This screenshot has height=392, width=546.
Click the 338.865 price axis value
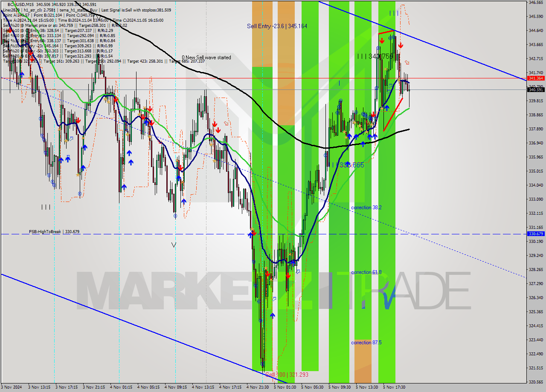[x=536, y=115]
